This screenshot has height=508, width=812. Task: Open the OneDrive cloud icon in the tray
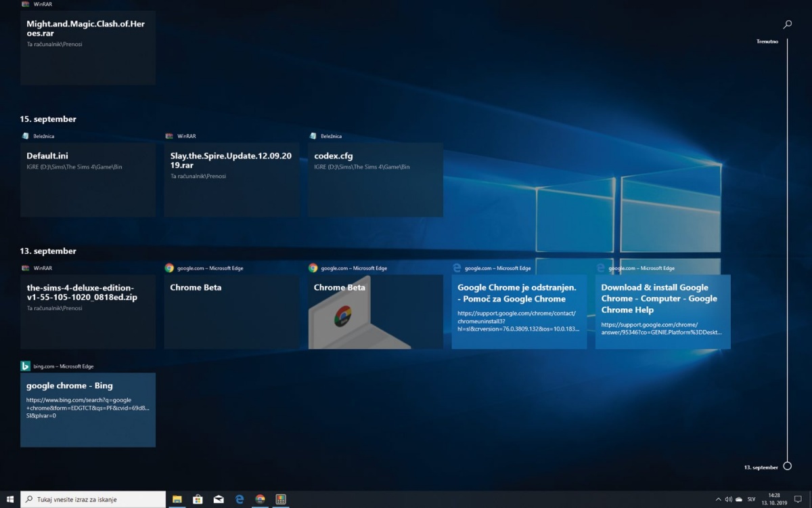738,499
